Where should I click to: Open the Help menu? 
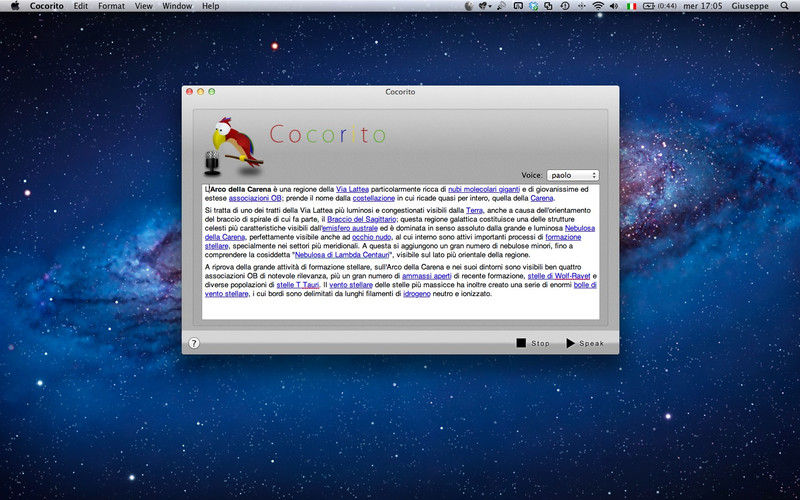point(211,6)
